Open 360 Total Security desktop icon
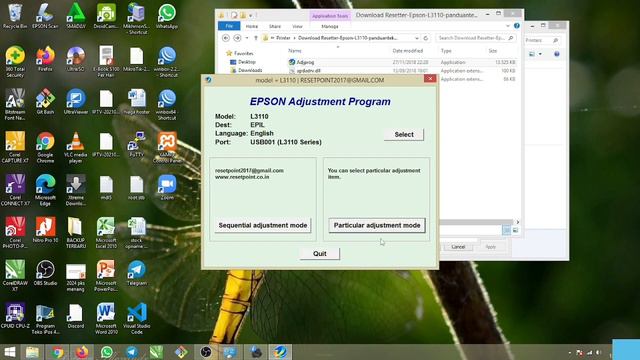This screenshot has width=640, height=360. pyautogui.click(x=15, y=62)
